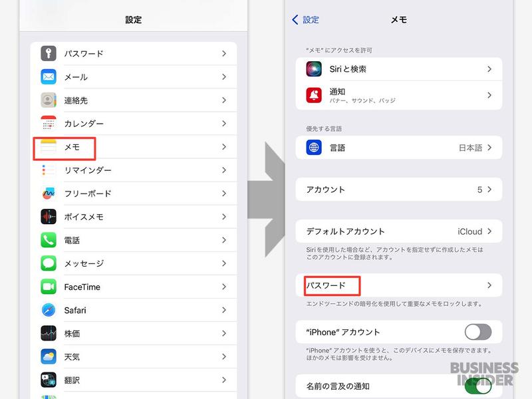Tap the 通知 red bell icon
The image size is (532, 399).
click(x=314, y=95)
